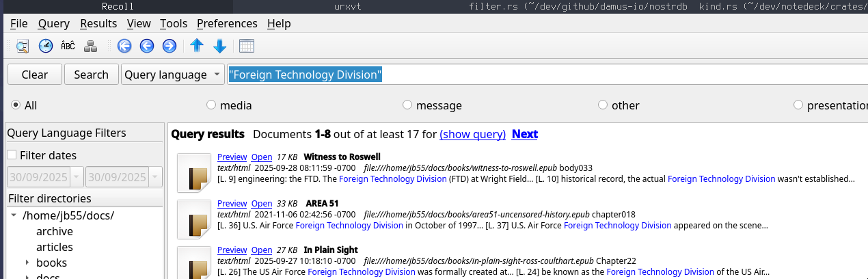Select the media category radio button
Image resolution: width=868 pixels, height=279 pixels.
[211, 105]
